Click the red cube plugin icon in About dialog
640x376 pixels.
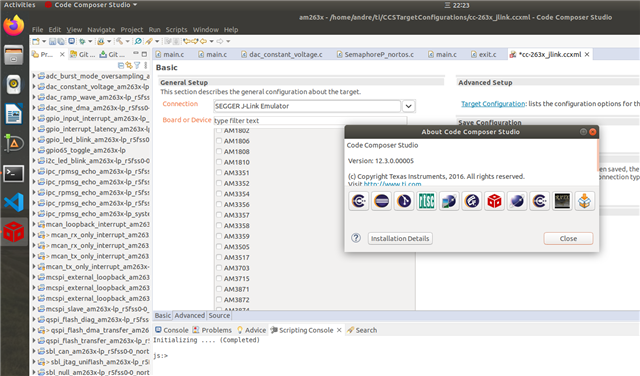494,201
